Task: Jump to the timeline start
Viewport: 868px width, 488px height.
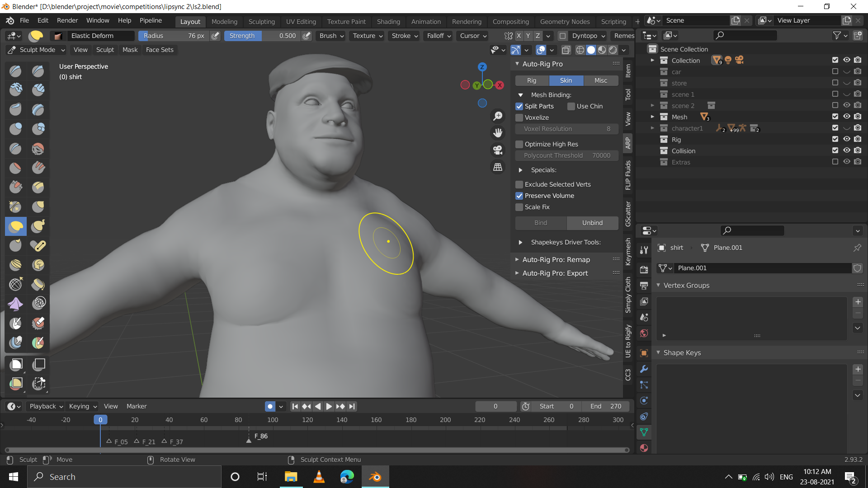Action: point(295,406)
